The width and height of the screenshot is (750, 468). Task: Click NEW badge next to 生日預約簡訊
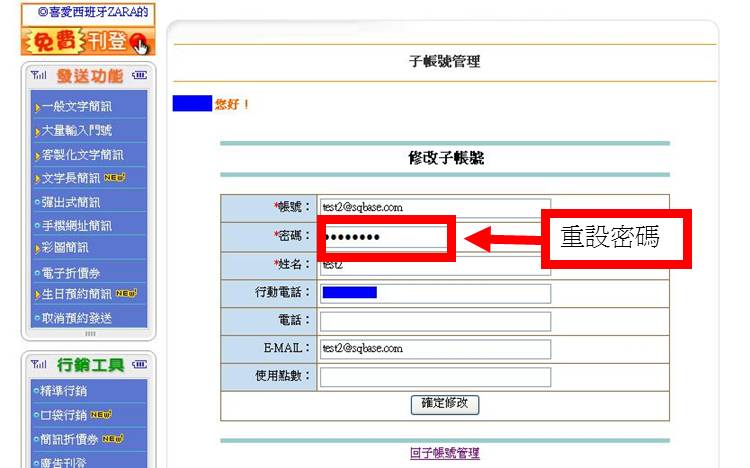[x=125, y=294]
